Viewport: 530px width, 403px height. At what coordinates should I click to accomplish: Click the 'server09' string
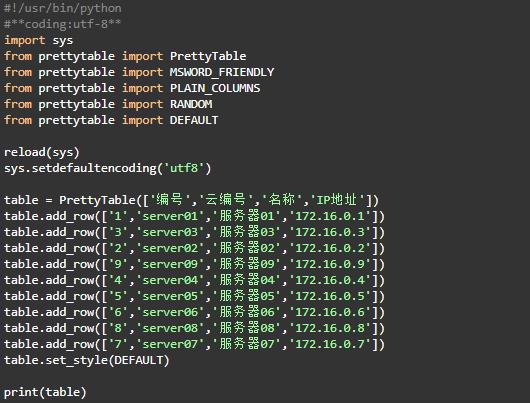coord(170,264)
